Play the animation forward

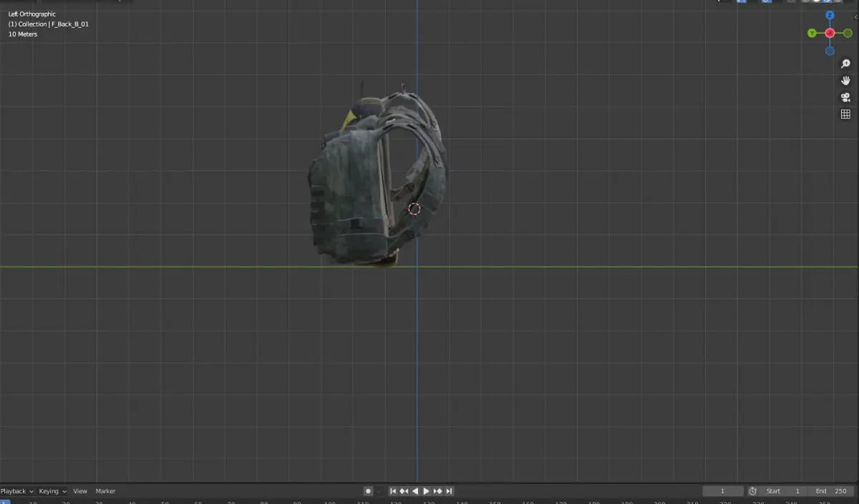[x=427, y=491]
